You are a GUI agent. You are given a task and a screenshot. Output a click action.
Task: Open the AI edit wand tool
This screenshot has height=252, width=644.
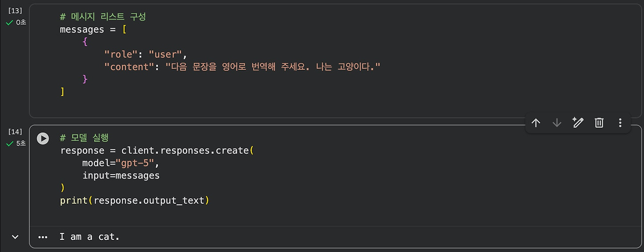pos(578,123)
